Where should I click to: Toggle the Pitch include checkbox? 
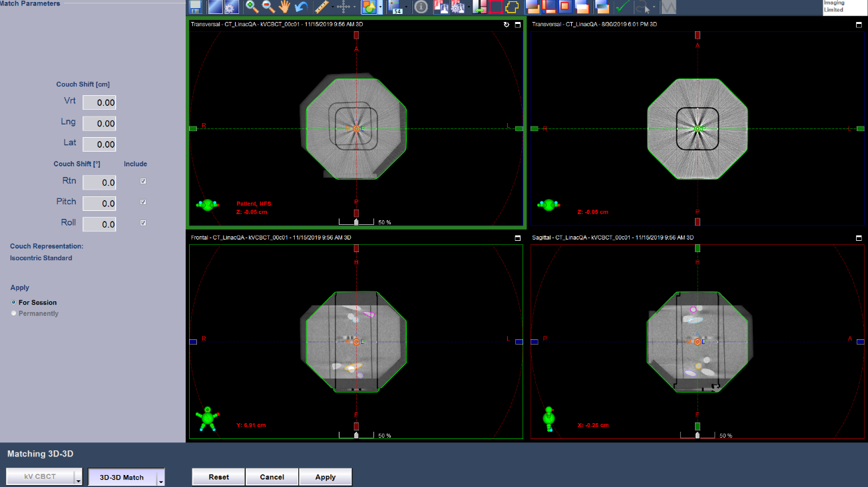(143, 202)
